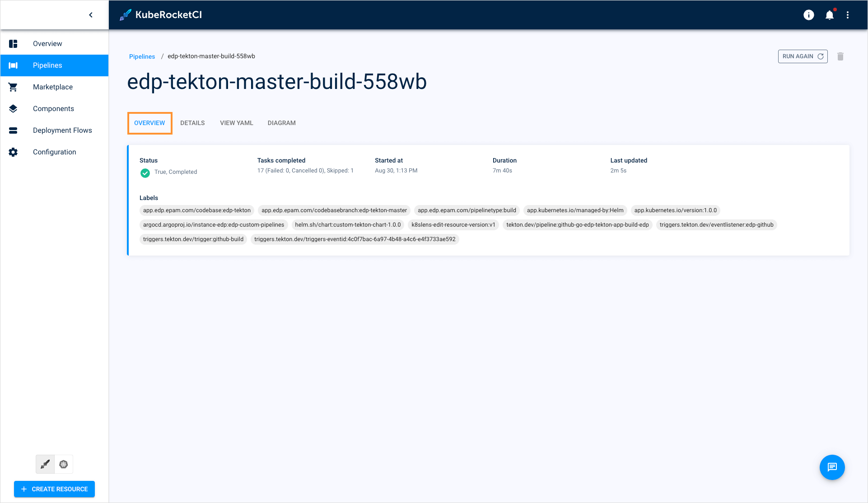Screen dimensions: 868x503
Task: Toggle the gear mode switch at bottom left
Action: (63, 464)
